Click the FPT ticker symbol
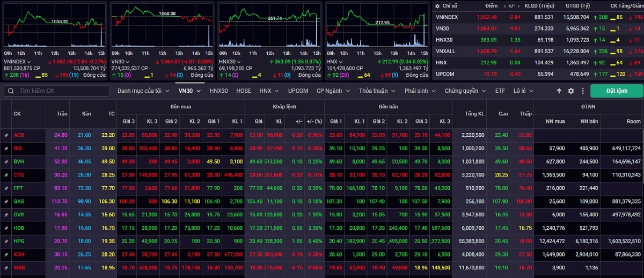 (x=19, y=188)
